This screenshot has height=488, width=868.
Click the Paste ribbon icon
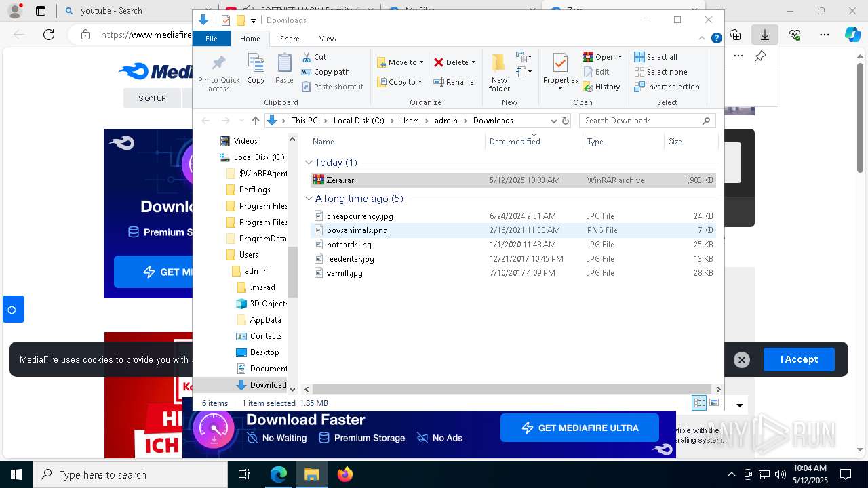[284, 69]
